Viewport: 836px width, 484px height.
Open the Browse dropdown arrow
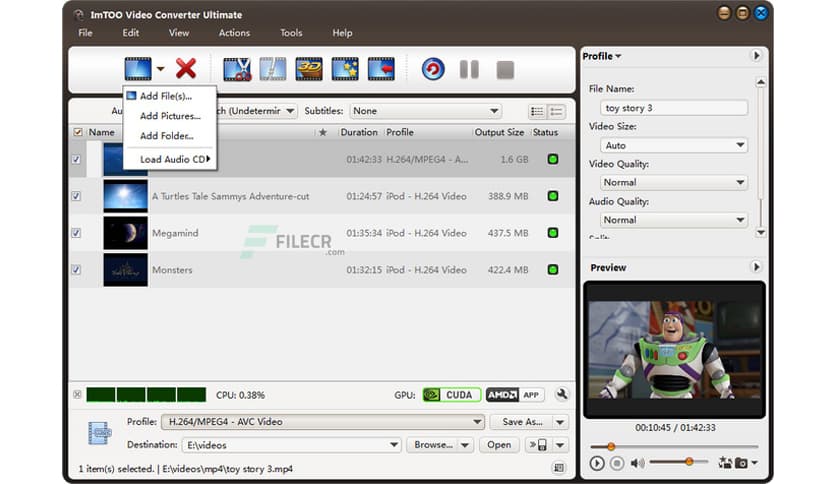coord(465,445)
